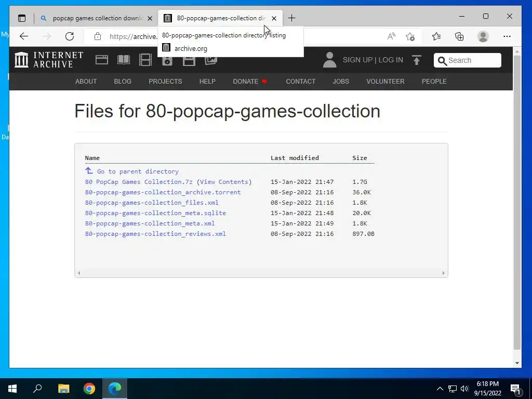532x399 pixels.
Task: Open the CONTACT menu item
Action: coord(301,82)
